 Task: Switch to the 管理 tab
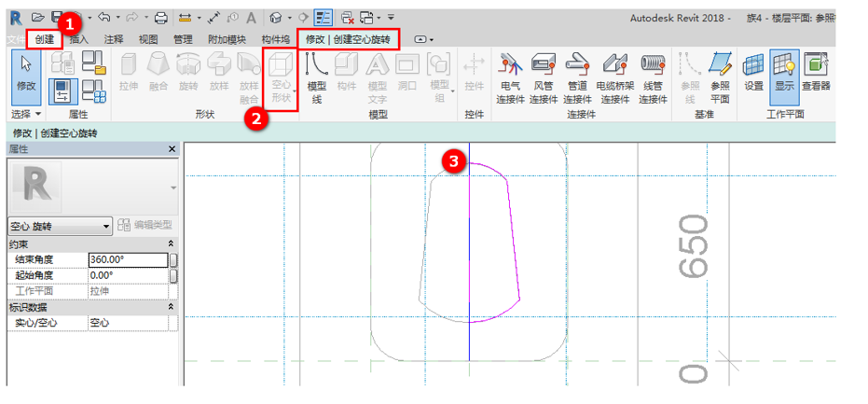coord(183,39)
